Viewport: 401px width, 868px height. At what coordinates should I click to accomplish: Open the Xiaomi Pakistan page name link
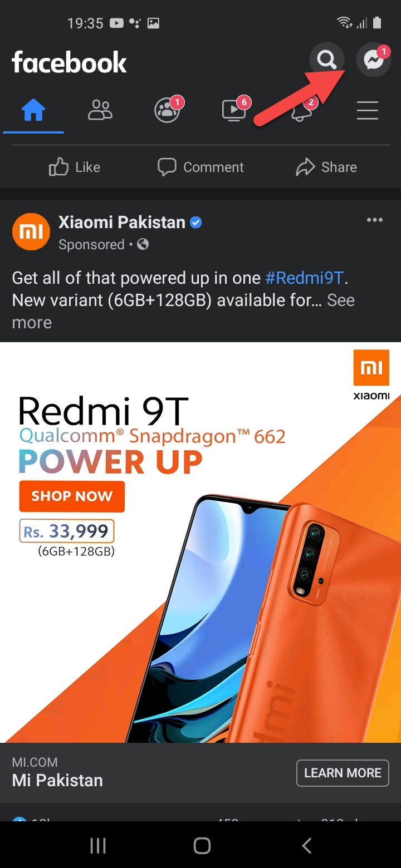click(x=122, y=222)
